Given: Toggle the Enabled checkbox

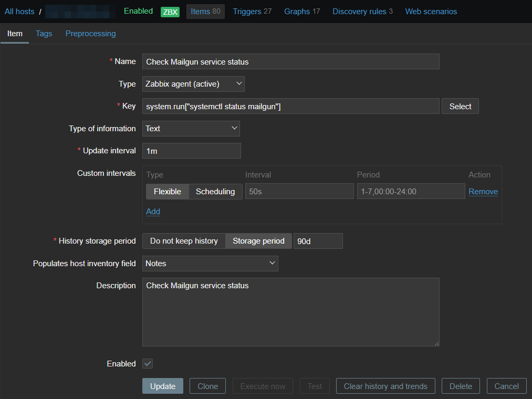Looking at the screenshot, I should point(148,364).
